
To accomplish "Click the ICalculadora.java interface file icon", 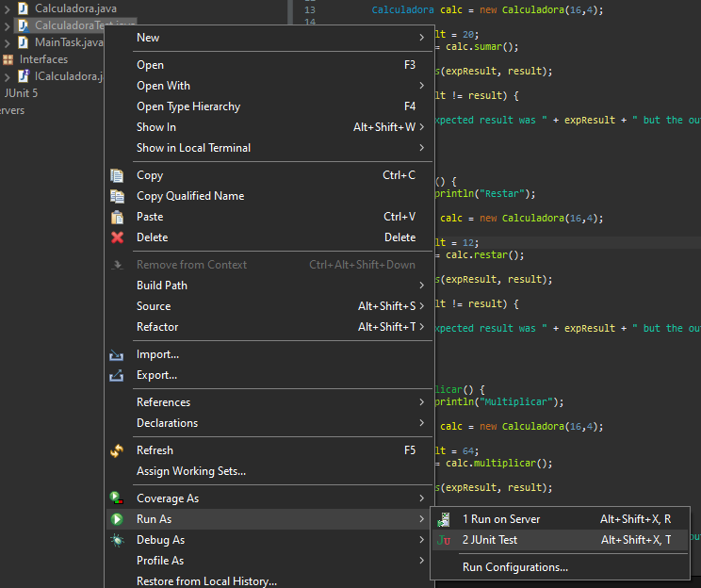I will [x=24, y=76].
